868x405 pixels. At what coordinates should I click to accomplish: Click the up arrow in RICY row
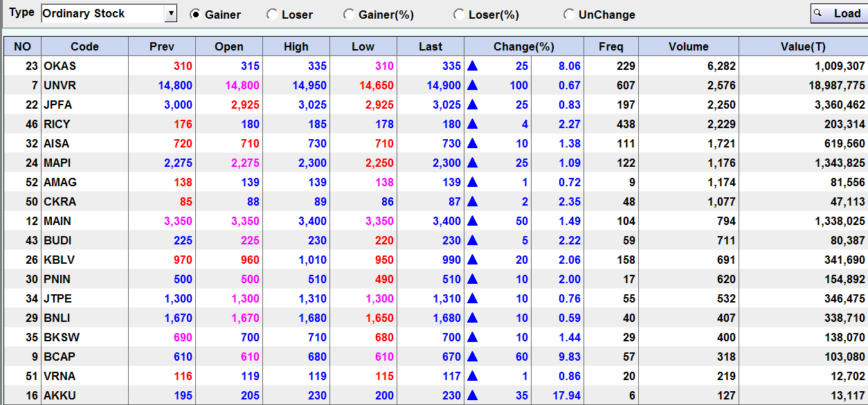[473, 124]
